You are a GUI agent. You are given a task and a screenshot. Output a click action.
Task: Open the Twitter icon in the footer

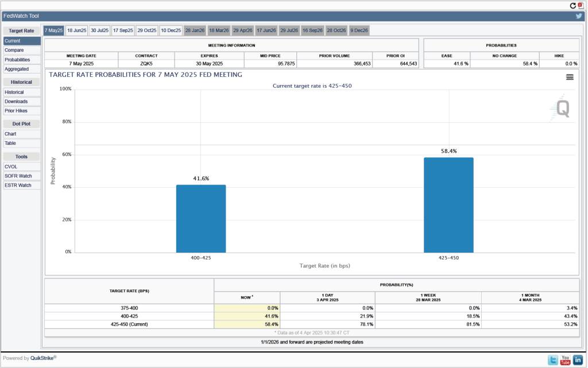[552, 360]
